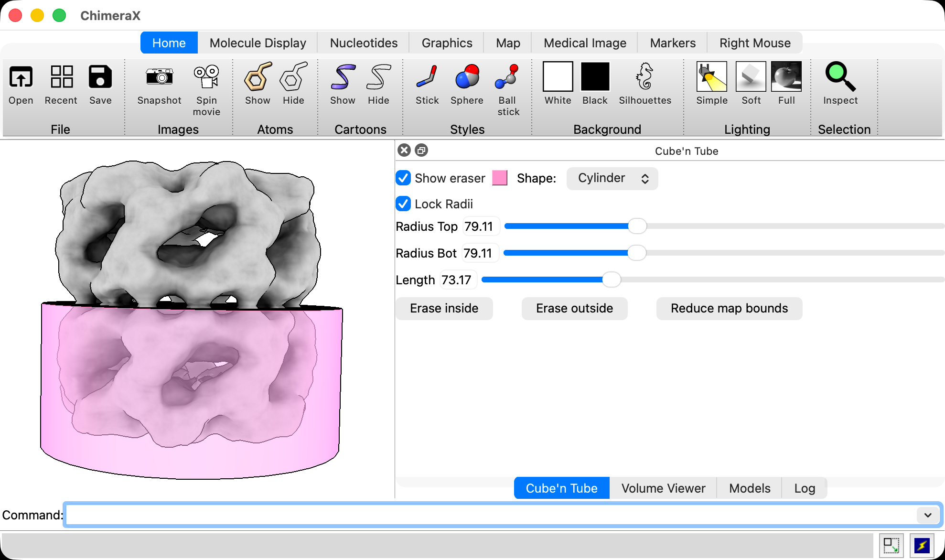Click the Erase inside button
This screenshot has height=560, width=945.
(444, 308)
